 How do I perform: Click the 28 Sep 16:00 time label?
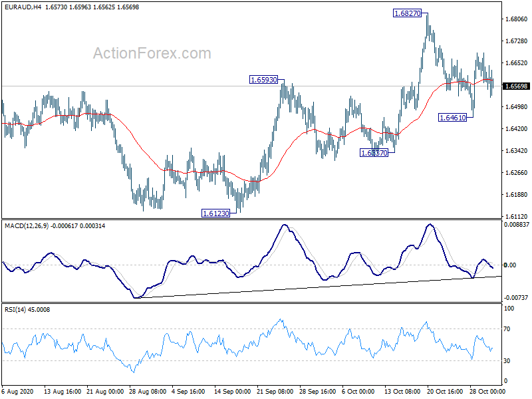318,392
